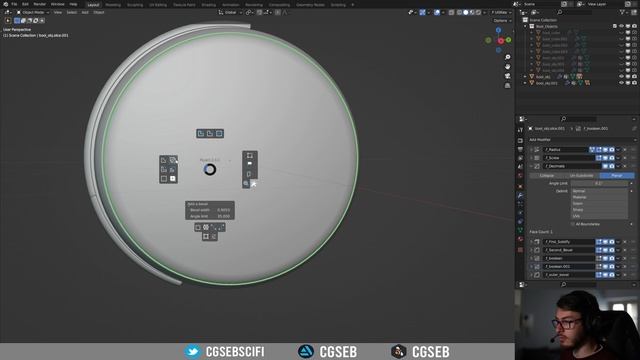The height and width of the screenshot is (360, 640).
Task: Click the Blender logo icon
Action: pos(5,4)
